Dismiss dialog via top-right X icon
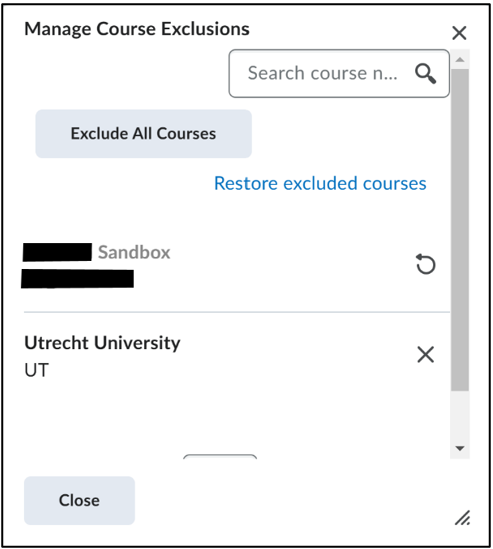 [459, 33]
